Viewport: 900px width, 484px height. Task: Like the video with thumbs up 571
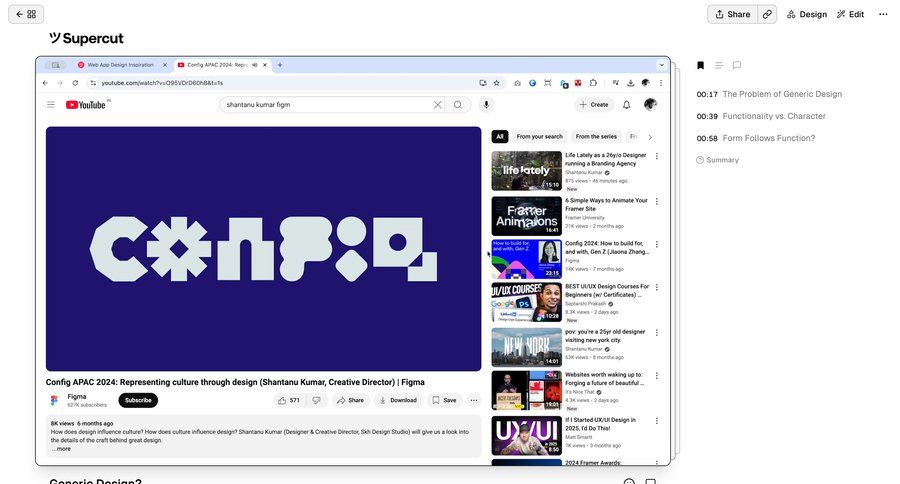pos(289,400)
